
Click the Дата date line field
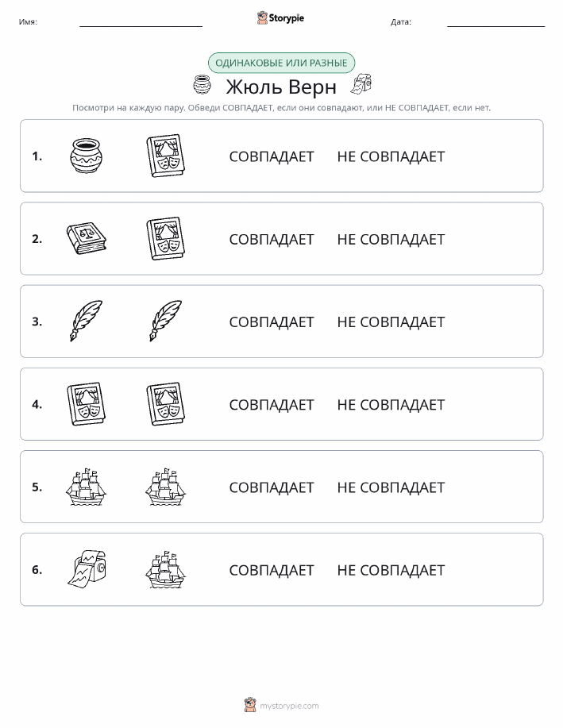coord(496,22)
